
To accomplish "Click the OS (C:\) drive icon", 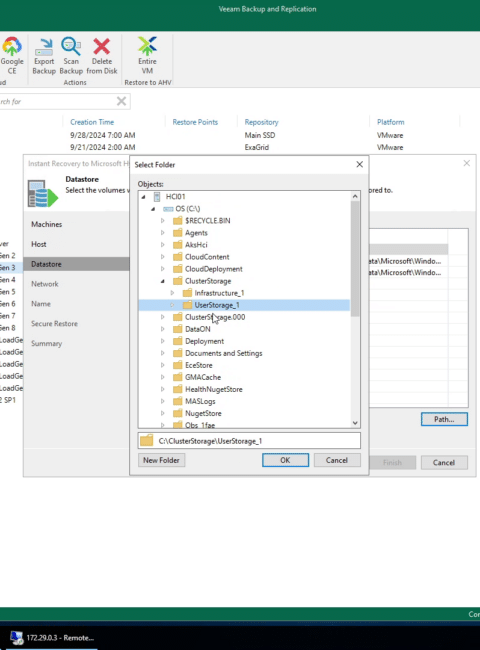I will pos(168,209).
